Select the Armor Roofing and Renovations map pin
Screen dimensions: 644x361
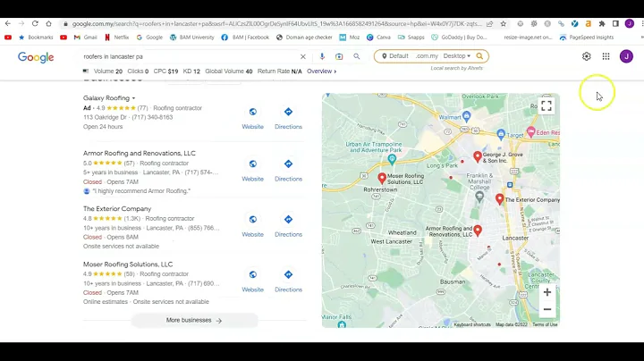(x=478, y=231)
